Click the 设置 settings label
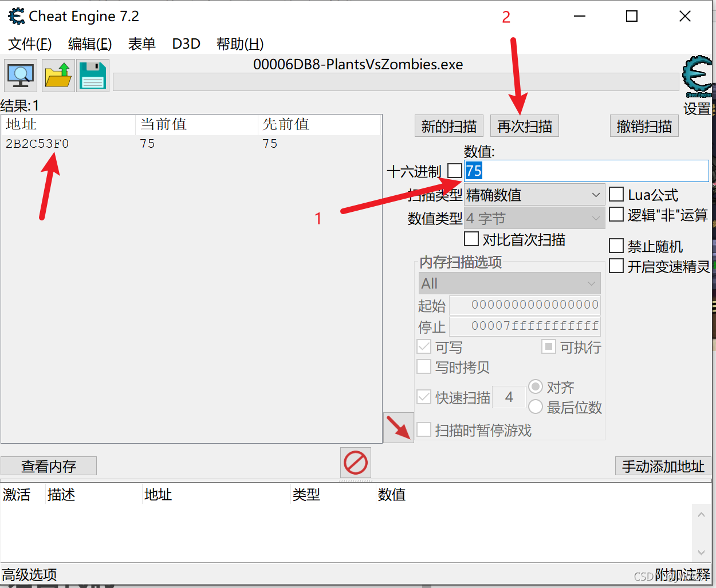This screenshot has width=716, height=588. coord(697,108)
